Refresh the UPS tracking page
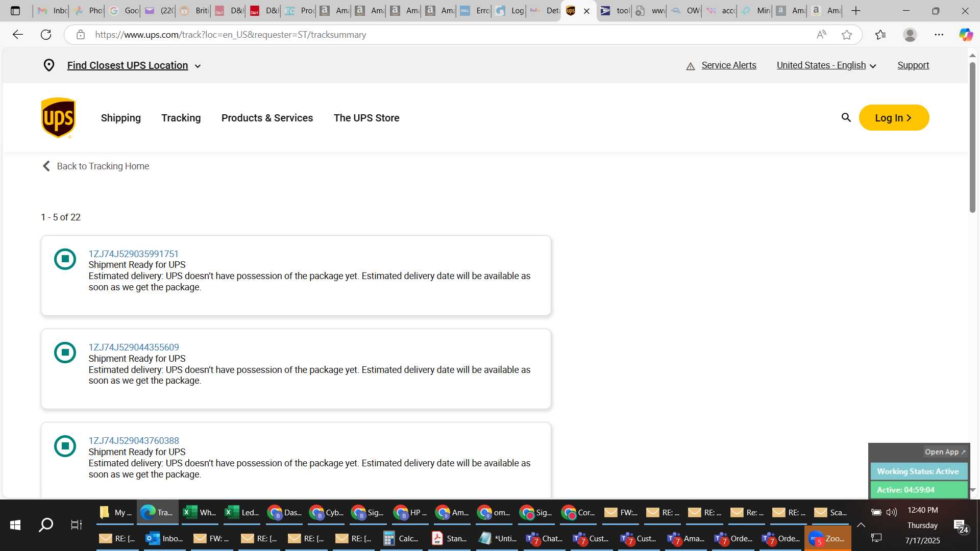This screenshot has height=551, width=980. point(46,35)
